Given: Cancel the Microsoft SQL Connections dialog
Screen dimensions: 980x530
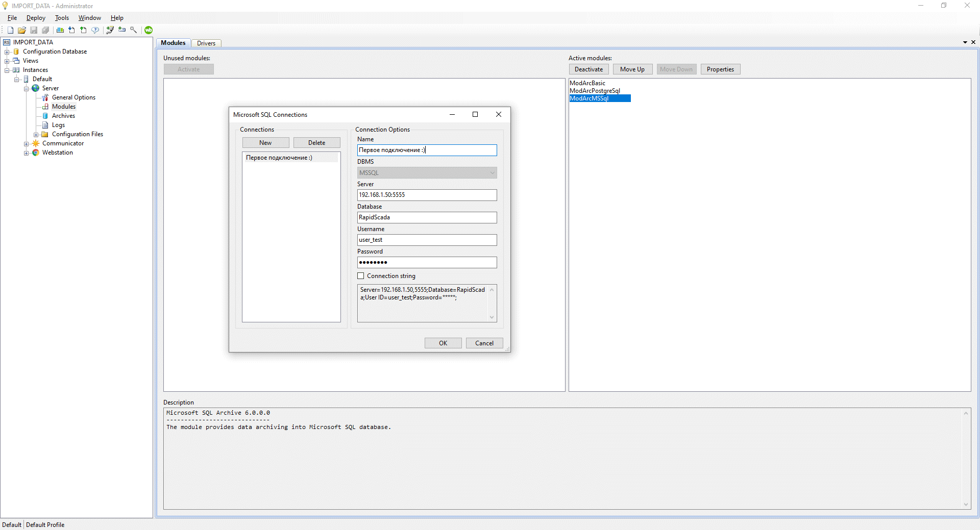Looking at the screenshot, I should (x=484, y=343).
